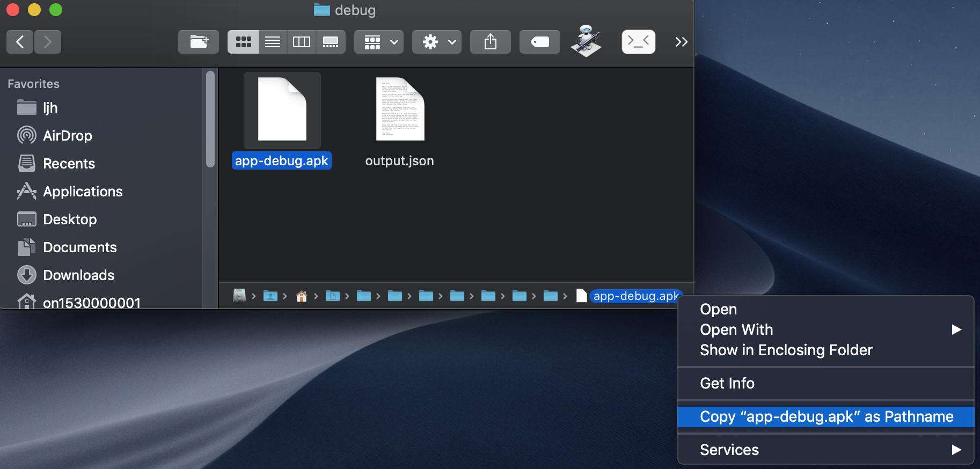Go back with the Finder back arrow
The height and width of the screenshot is (469, 980).
(x=20, y=42)
